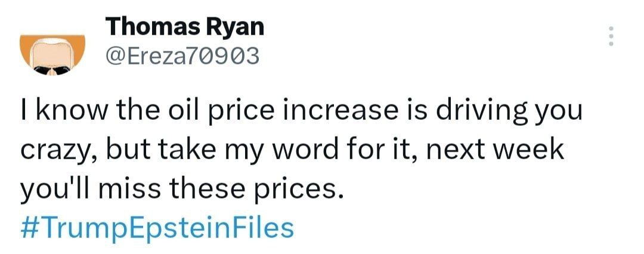Open the Thomas Ryan display name
The image size is (644, 254).
(185, 26)
